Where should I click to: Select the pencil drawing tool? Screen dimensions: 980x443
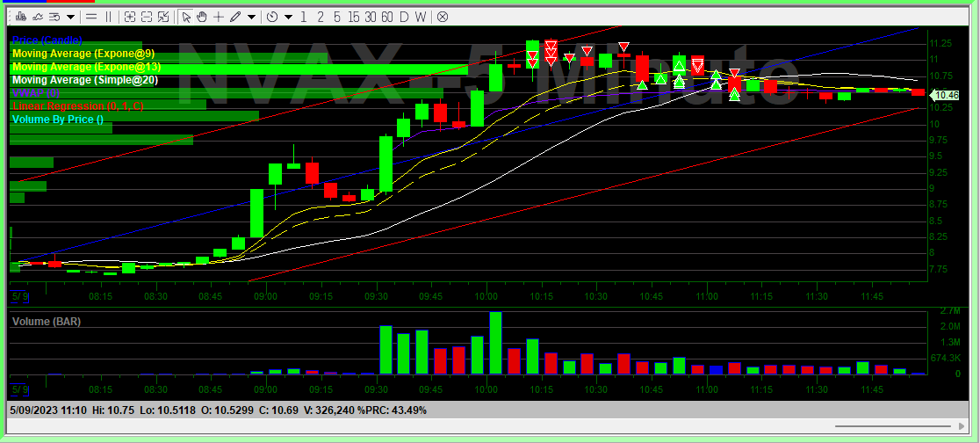(x=235, y=17)
